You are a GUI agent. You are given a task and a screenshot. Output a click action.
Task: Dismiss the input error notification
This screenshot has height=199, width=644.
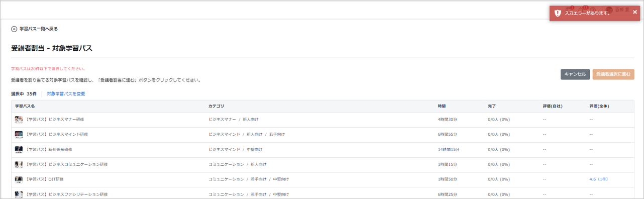pos(634,12)
